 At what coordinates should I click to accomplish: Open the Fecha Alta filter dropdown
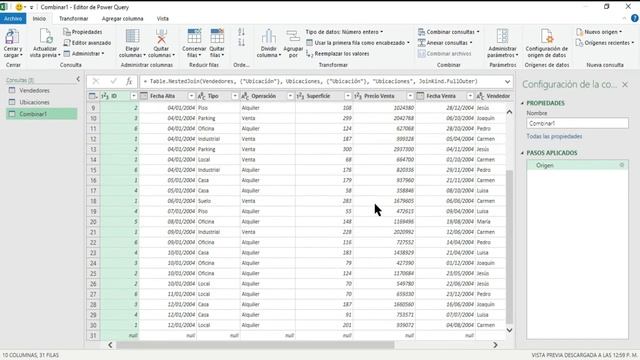[191, 96]
